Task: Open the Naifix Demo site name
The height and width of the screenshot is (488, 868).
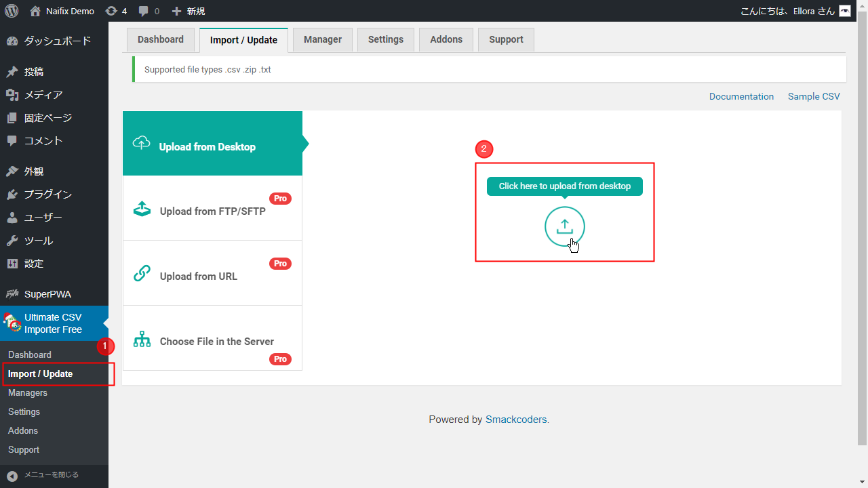Action: [x=70, y=11]
